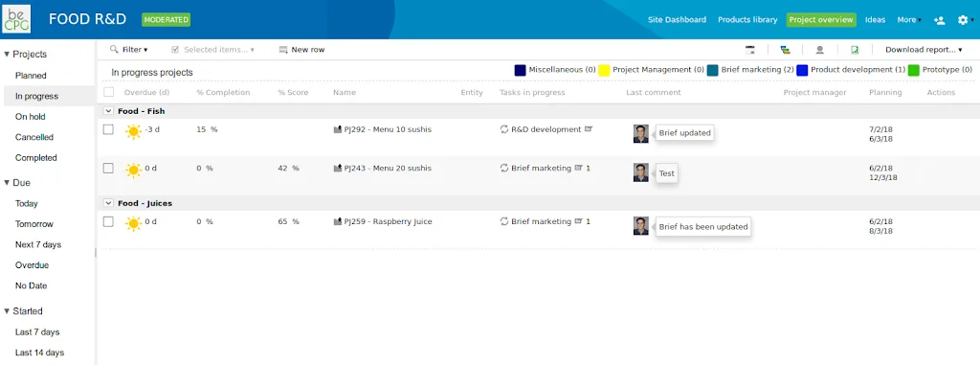
Task: Filter projects with No Date
Action: 32,286
